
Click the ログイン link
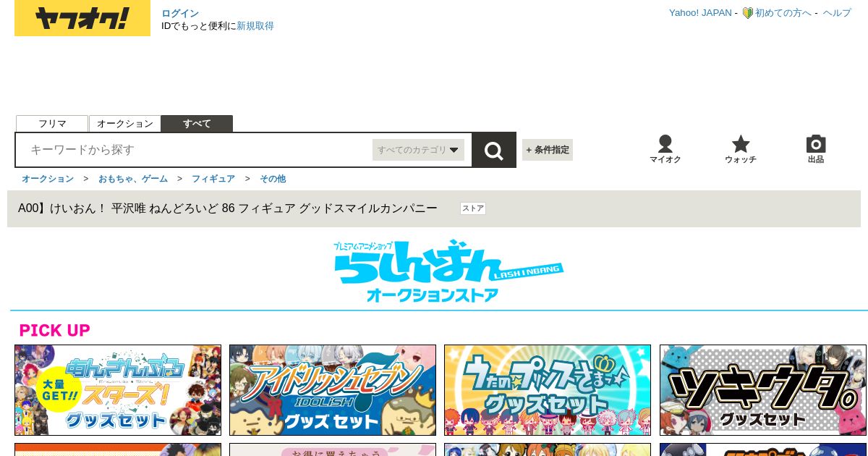[x=180, y=13]
